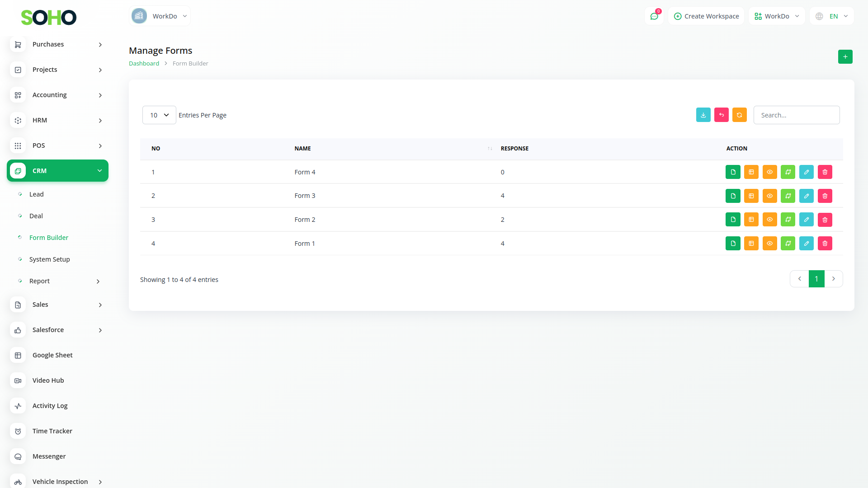Edit Form 3 using pencil icon

coord(806,196)
